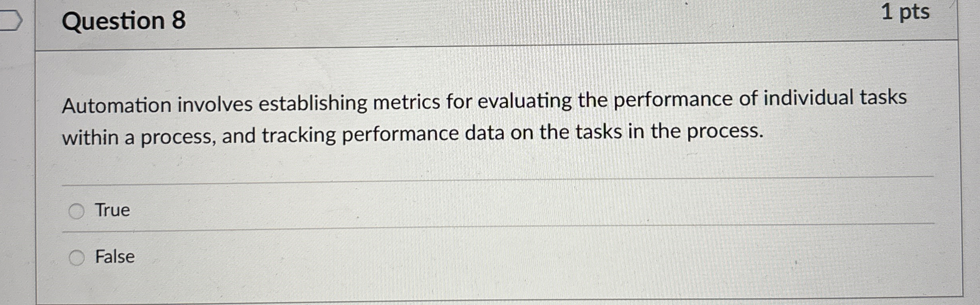
Task: Click the divider line above True option
Action: coord(498,180)
